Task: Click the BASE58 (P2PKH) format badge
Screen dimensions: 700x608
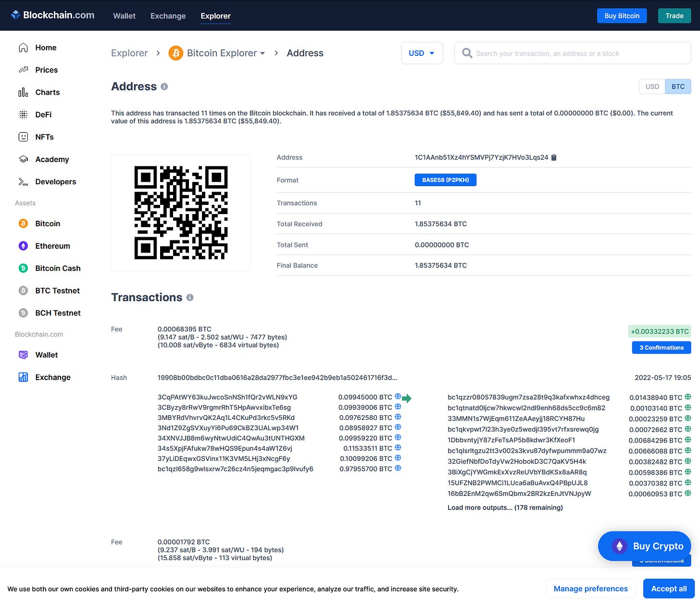Action: pos(445,180)
